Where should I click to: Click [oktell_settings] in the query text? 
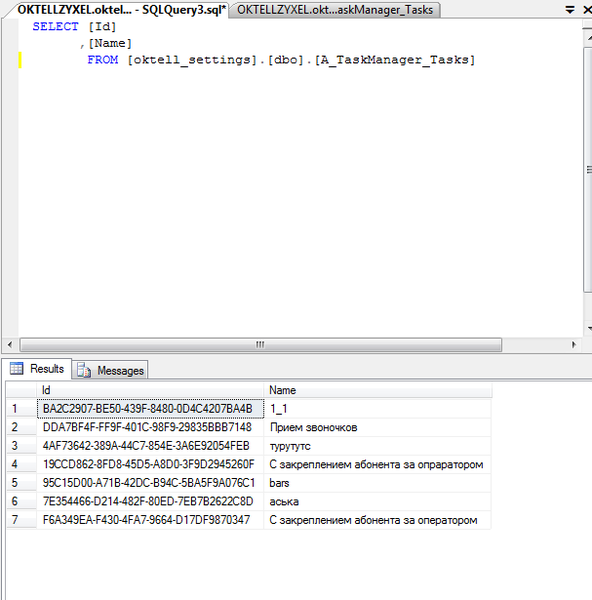(192, 60)
